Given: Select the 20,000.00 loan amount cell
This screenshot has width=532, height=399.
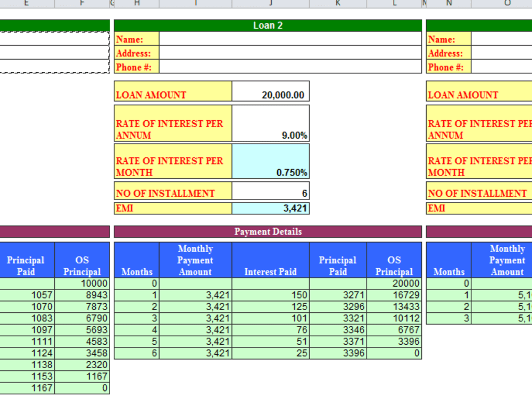Looking at the screenshot, I should (271, 92).
